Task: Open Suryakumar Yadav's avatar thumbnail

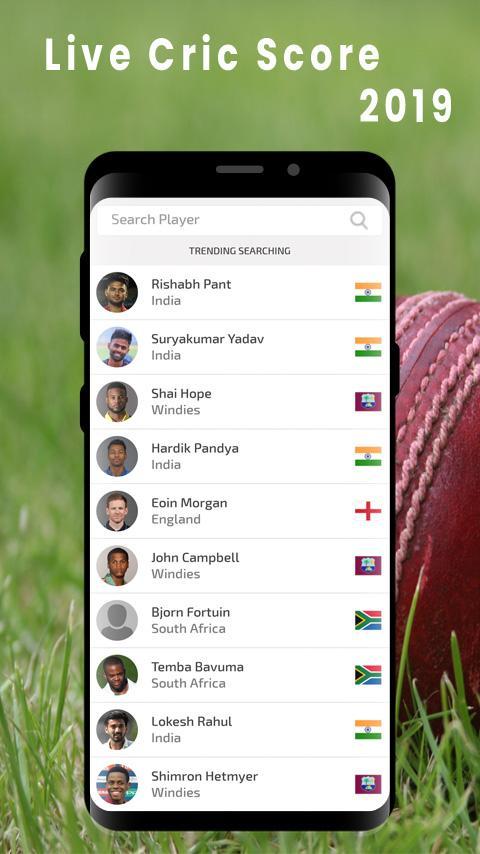Action: (117, 347)
